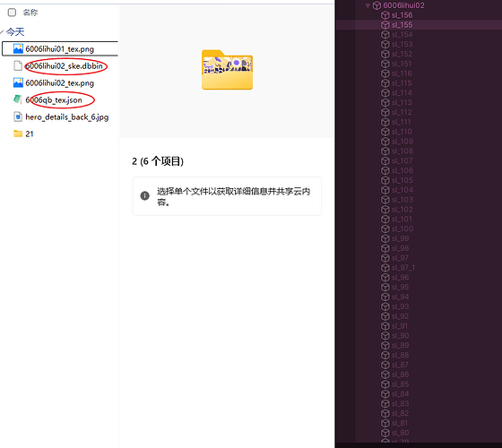Click cube icon next to sl_152

385,54
